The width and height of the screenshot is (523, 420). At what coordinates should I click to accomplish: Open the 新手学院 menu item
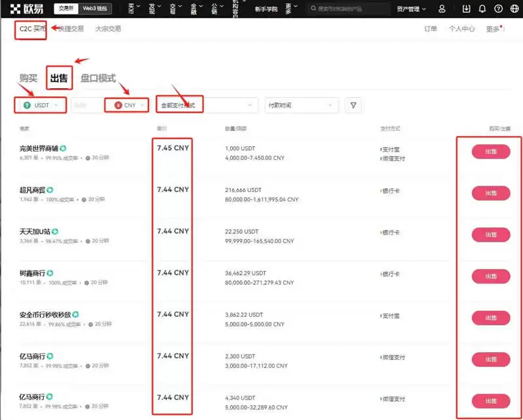265,8
